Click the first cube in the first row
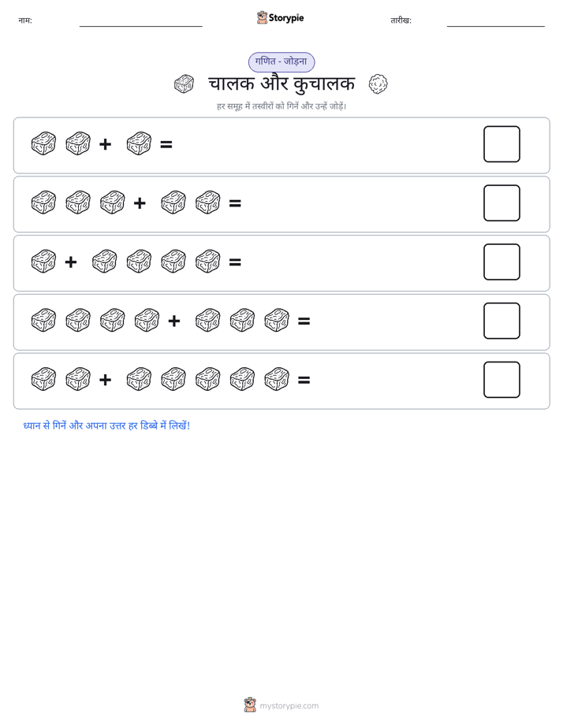 (x=43, y=143)
